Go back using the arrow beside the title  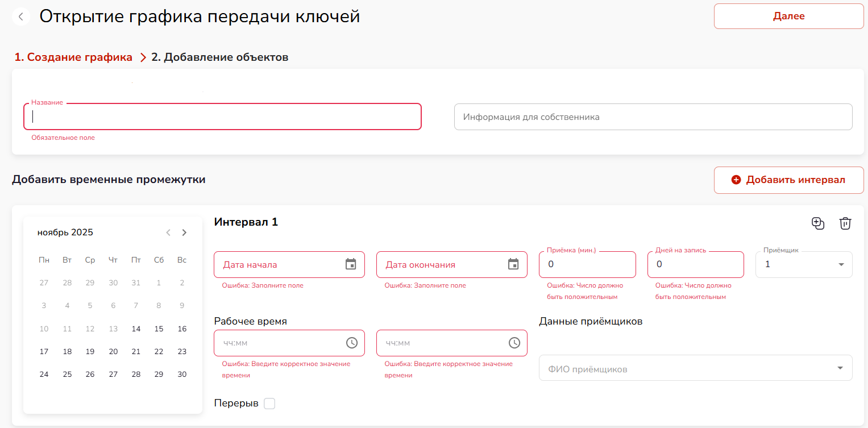(21, 16)
